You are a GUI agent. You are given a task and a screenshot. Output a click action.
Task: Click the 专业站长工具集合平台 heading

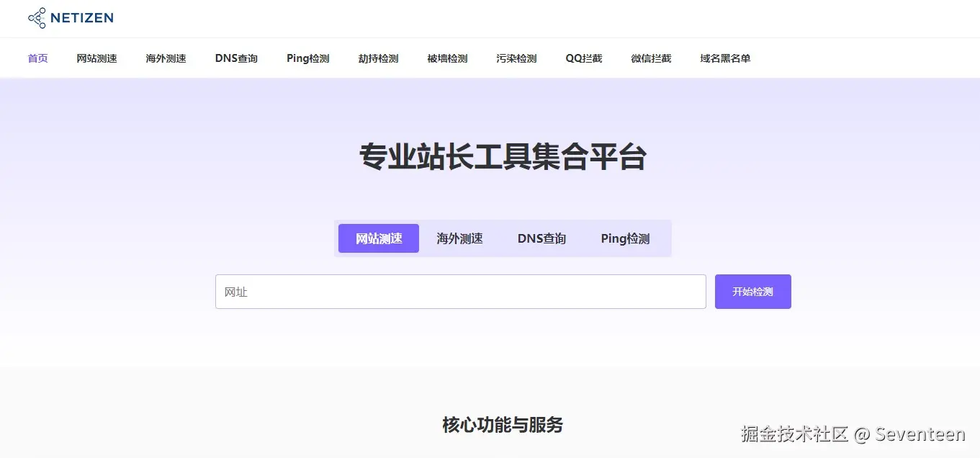(x=503, y=157)
